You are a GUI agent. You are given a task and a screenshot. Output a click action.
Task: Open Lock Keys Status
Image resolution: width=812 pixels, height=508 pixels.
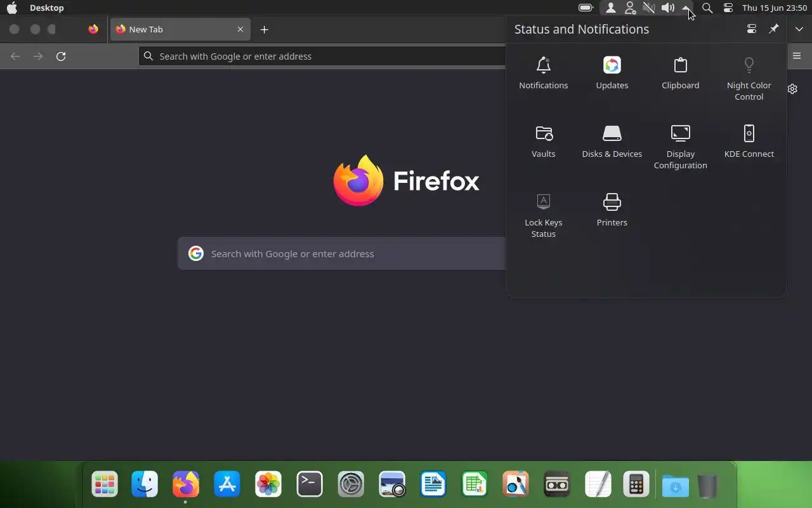click(x=543, y=216)
